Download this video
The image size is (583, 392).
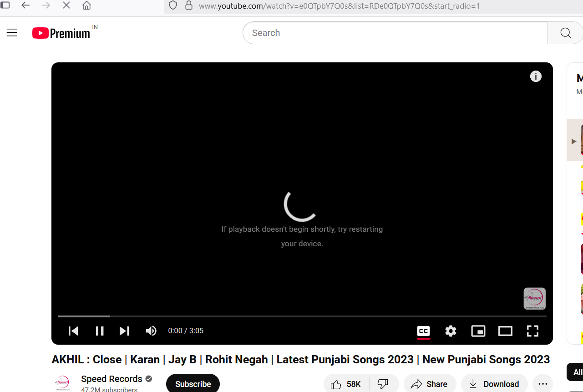coord(494,384)
